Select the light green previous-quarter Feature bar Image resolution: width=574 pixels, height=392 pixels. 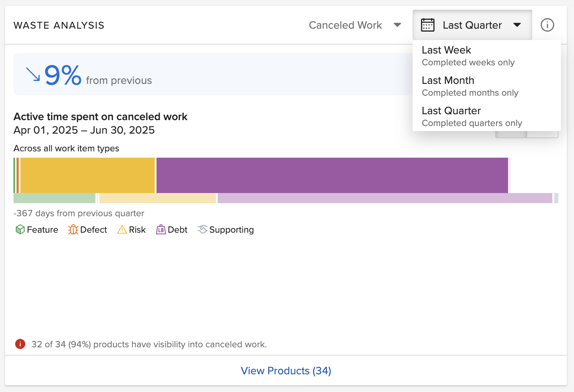(x=54, y=198)
